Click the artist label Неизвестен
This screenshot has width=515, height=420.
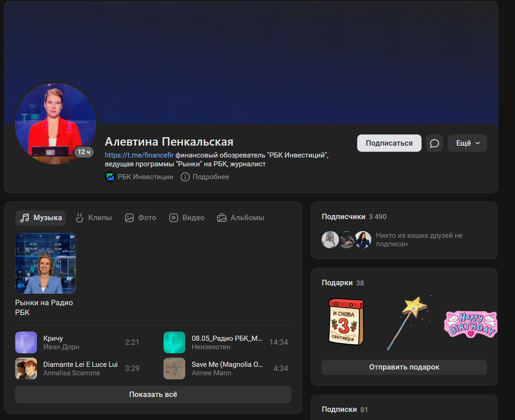(211, 347)
